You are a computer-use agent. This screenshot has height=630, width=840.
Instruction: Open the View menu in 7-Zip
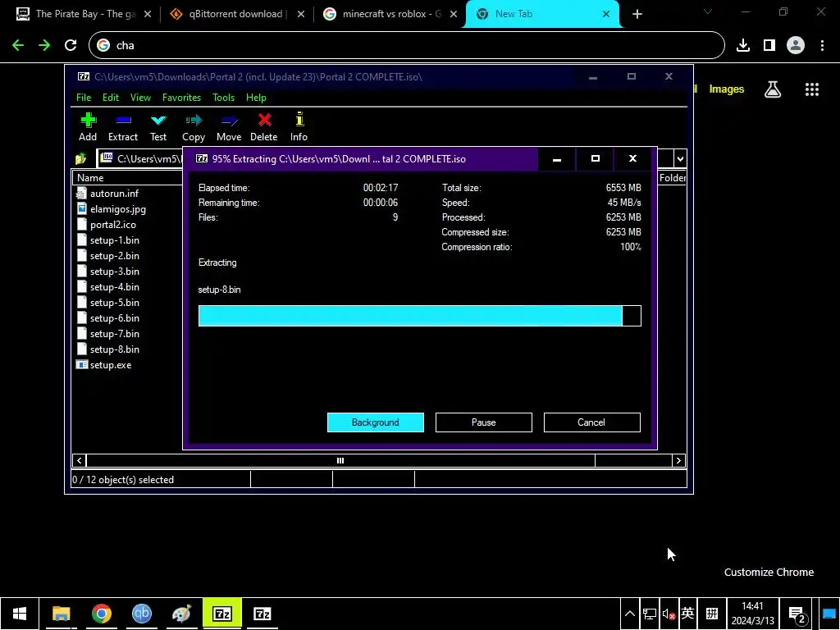pyautogui.click(x=140, y=98)
